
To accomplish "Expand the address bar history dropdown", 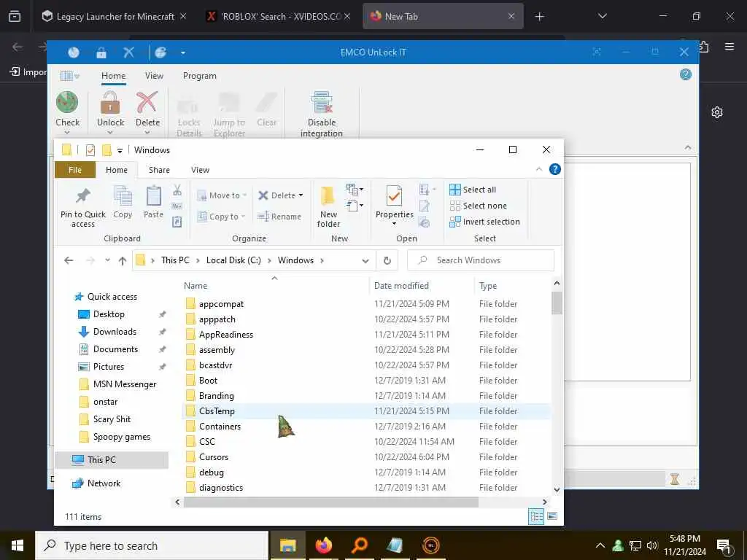I will coord(365,260).
